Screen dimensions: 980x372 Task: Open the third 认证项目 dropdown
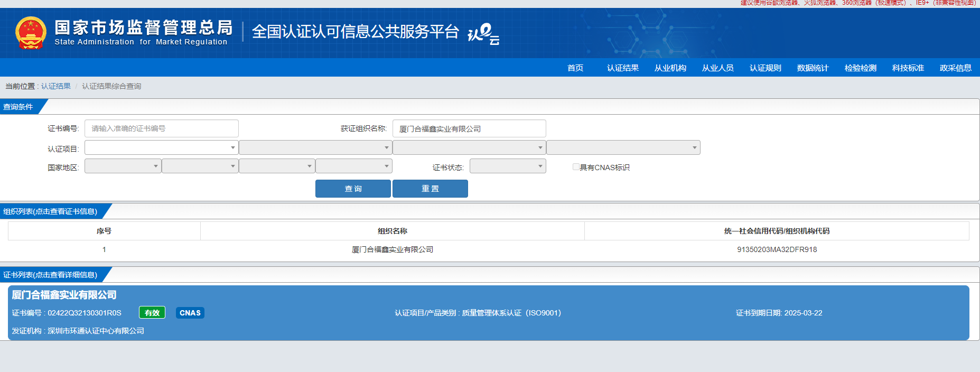(469, 147)
